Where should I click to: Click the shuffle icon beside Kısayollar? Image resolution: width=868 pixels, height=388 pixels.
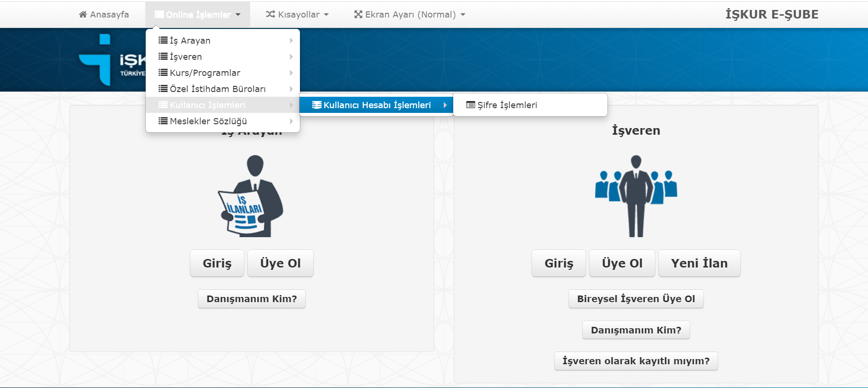pyautogui.click(x=271, y=14)
